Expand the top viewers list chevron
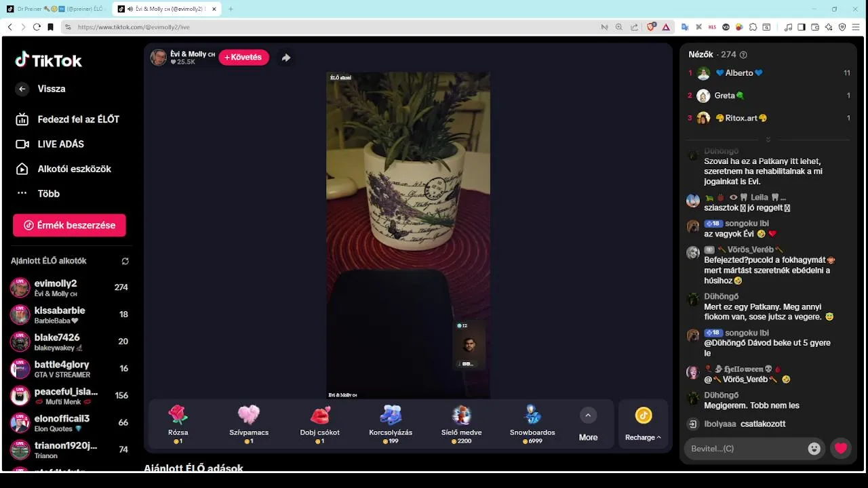Screen dimensions: 868x488 [768, 140]
